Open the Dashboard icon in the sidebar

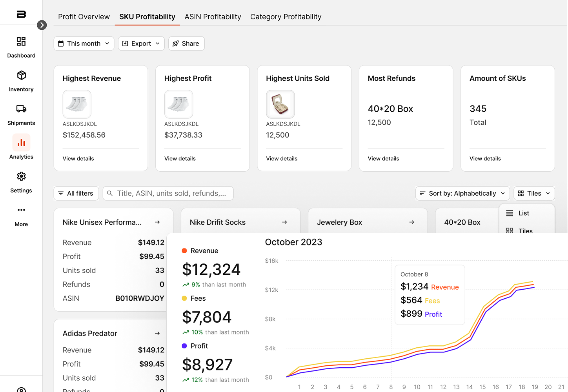tap(21, 41)
